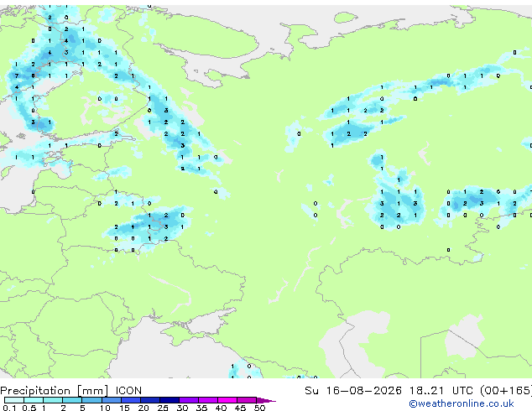This screenshot has width=532, height=411.
Task: Click the 'Su 16-08-2026' date text
Action: pyautogui.click(x=353, y=391)
